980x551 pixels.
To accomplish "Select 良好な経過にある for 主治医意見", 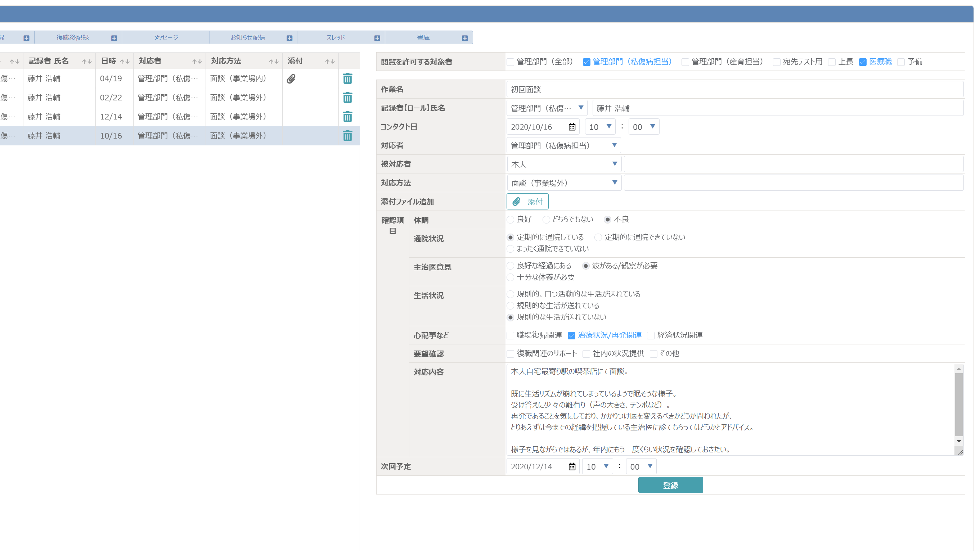I will [511, 266].
